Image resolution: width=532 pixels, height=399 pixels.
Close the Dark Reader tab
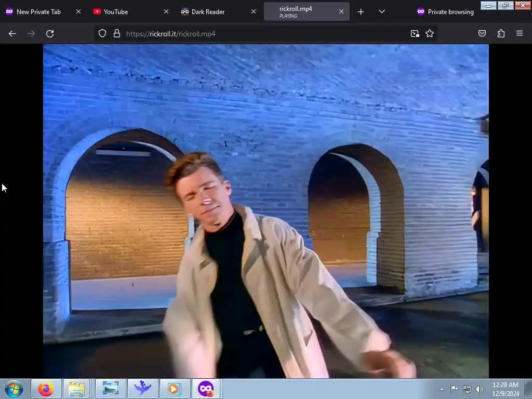[x=254, y=11]
